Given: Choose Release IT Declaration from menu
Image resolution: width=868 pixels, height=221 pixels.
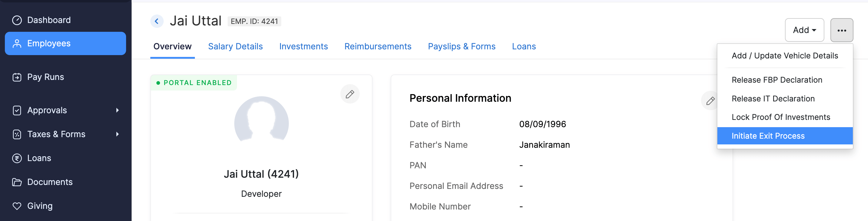Looking at the screenshot, I should 773,99.
